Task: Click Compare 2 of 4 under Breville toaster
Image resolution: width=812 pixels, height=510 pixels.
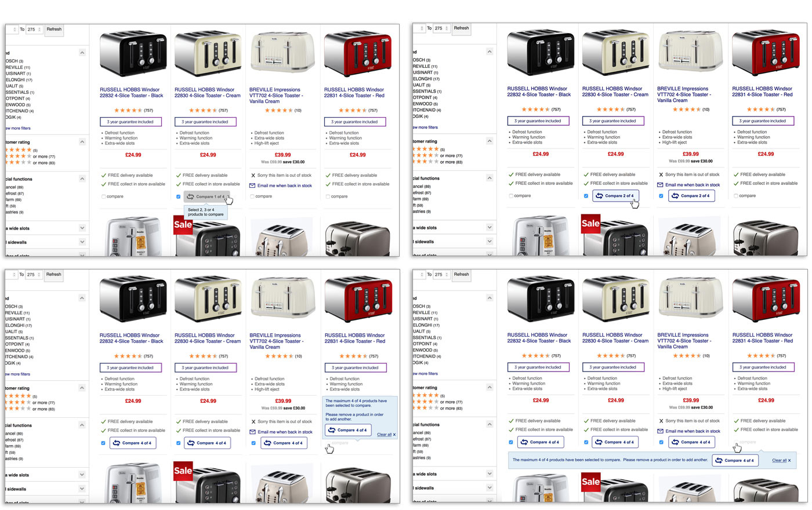Action: 691,196
